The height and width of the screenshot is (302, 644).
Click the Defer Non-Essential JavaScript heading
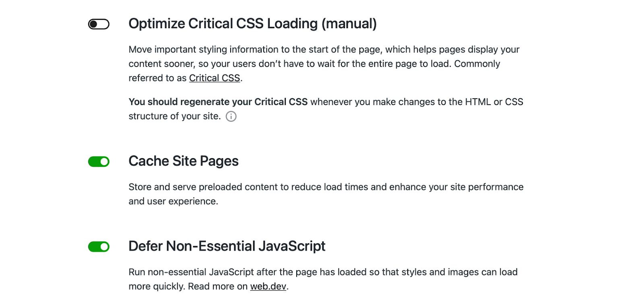(x=227, y=246)
